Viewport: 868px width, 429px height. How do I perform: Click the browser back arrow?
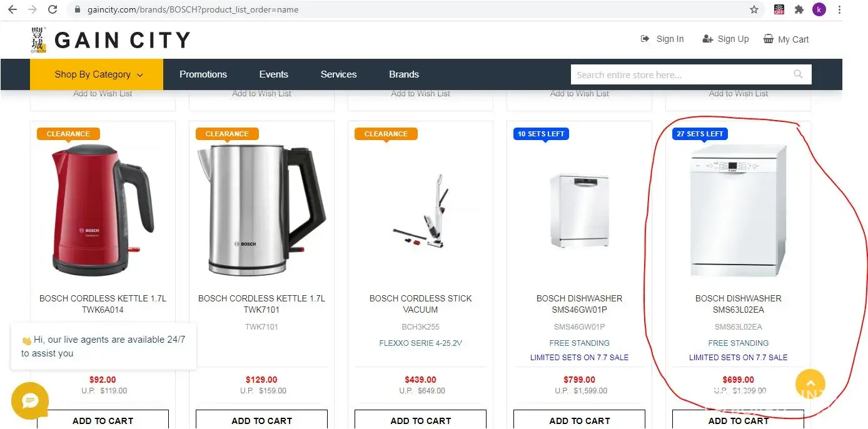tap(12, 9)
